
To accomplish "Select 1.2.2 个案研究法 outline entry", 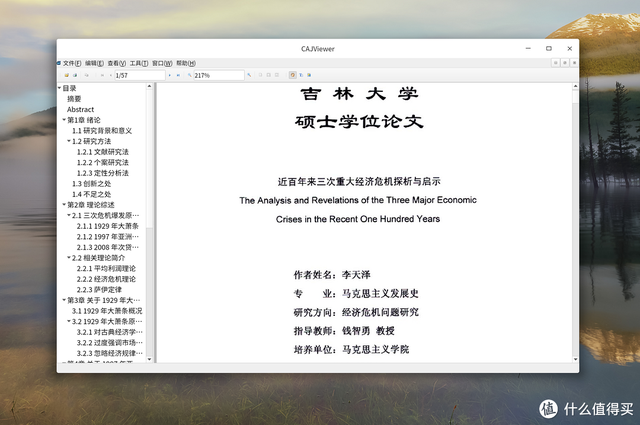I will [x=103, y=162].
